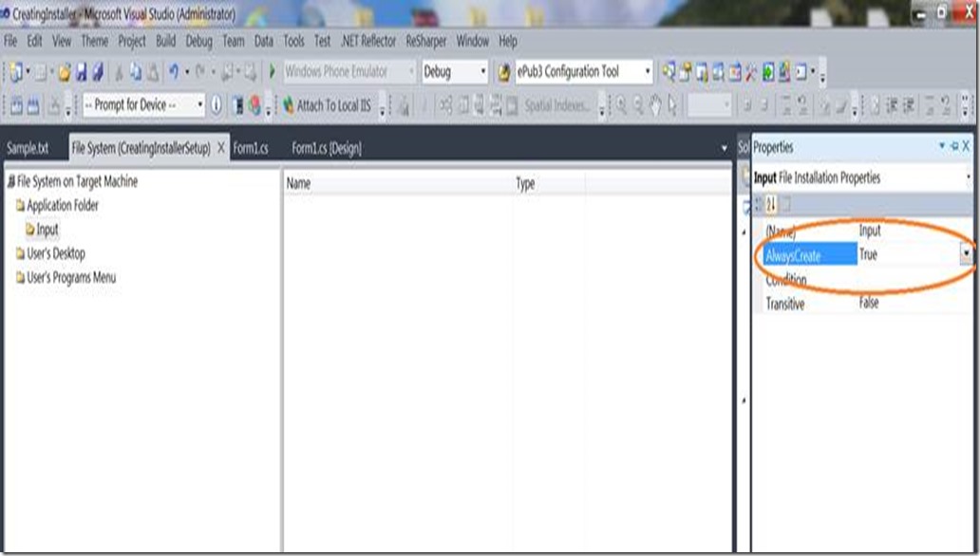Click the Copy icon in the toolbar

(137, 72)
